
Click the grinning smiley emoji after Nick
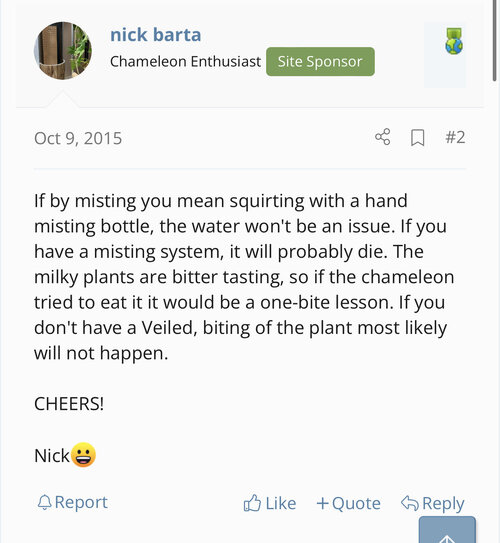83,455
